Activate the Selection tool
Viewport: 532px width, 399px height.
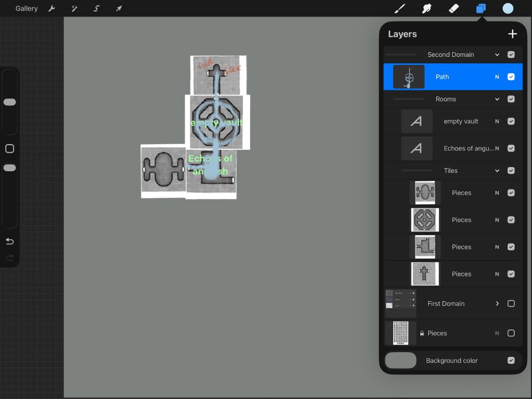pyautogui.click(x=97, y=9)
